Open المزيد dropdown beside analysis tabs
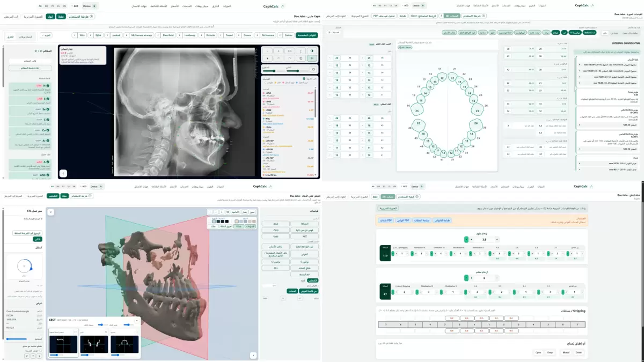 (46, 35)
